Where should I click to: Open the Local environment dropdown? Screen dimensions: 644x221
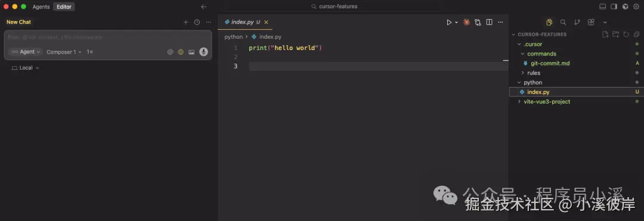click(26, 68)
